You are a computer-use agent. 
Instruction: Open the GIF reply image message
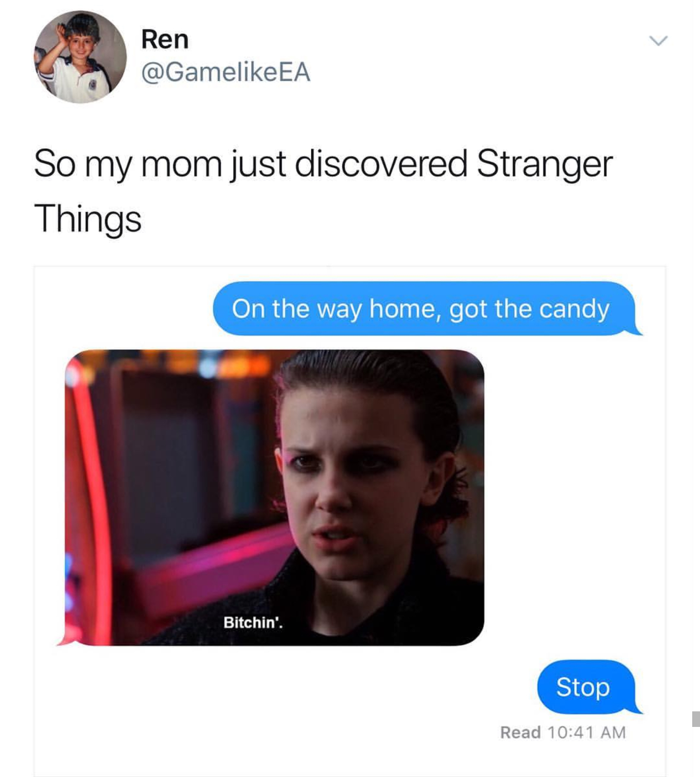(x=274, y=497)
